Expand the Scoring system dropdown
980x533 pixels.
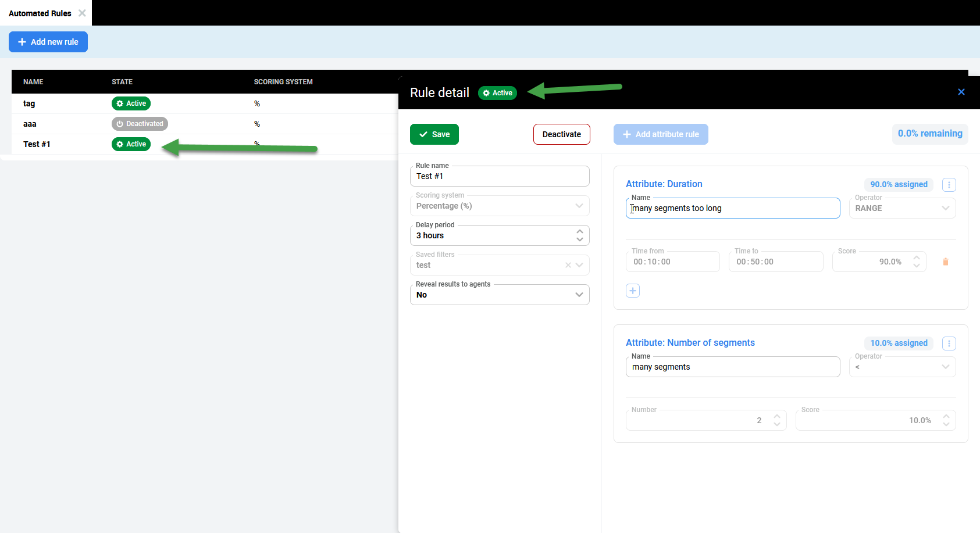pos(579,206)
